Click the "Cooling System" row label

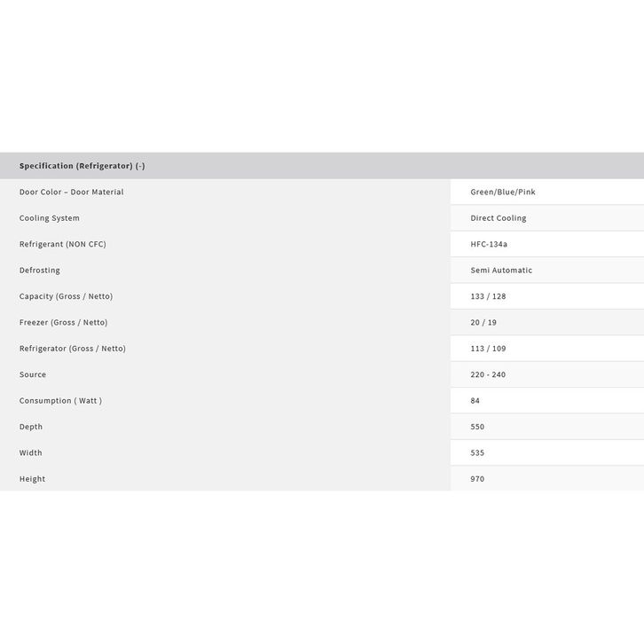tap(50, 218)
